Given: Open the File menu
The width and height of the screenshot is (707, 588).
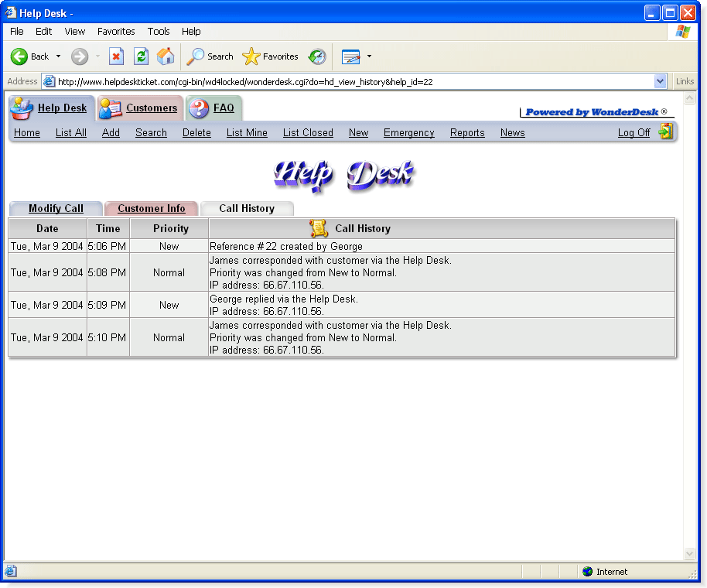Looking at the screenshot, I should [17, 32].
